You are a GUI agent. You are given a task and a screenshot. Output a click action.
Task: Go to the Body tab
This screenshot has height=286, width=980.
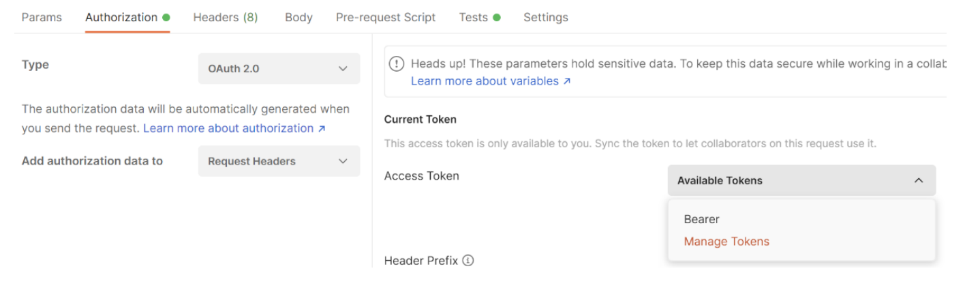coord(298,17)
